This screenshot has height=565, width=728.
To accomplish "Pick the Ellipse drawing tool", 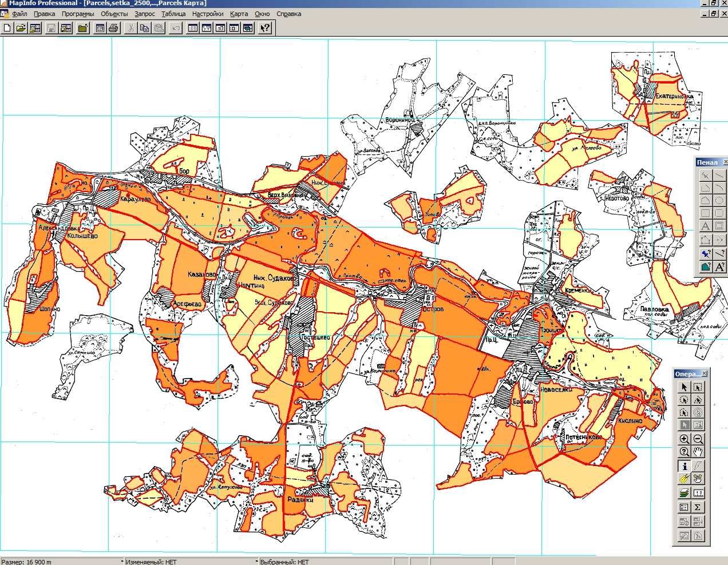I will [719, 200].
